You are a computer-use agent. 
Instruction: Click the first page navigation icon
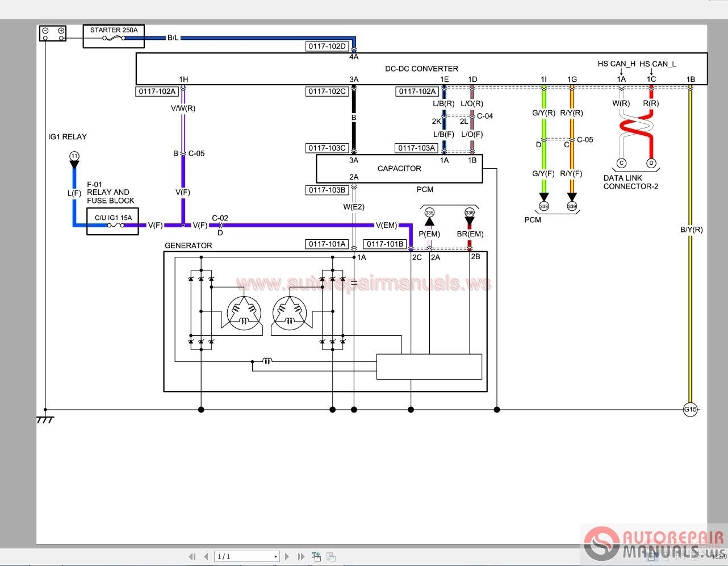tap(193, 556)
